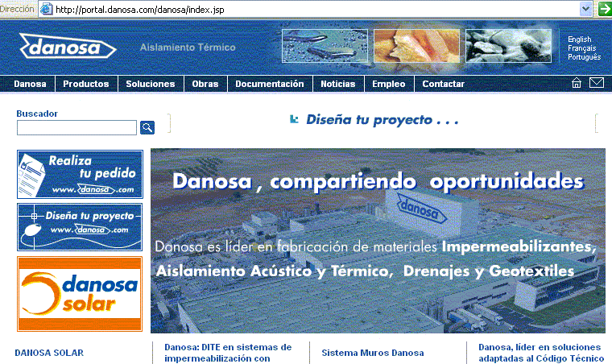612x364 pixels.
Task: Go to the Noticias section
Action: 338,84
